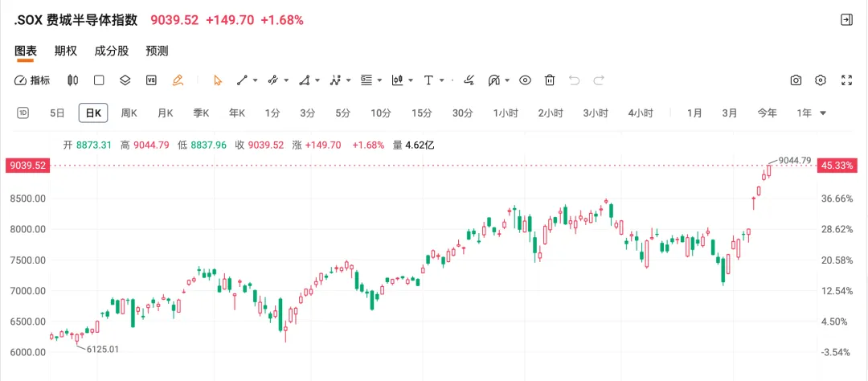Switch to the 期权 tab
The image size is (868, 381).
pos(66,51)
